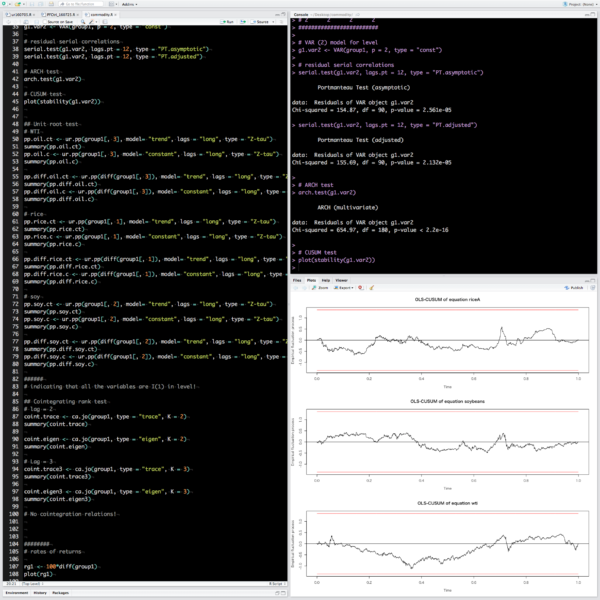Viewport: 600px width, 600px height.
Task: Maximize the Console pane
Action: (x=593, y=15)
